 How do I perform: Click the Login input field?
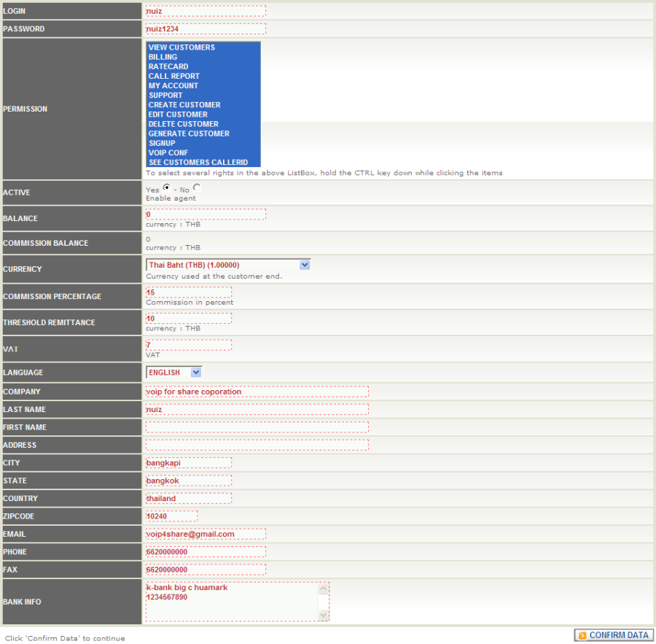pyautogui.click(x=206, y=11)
